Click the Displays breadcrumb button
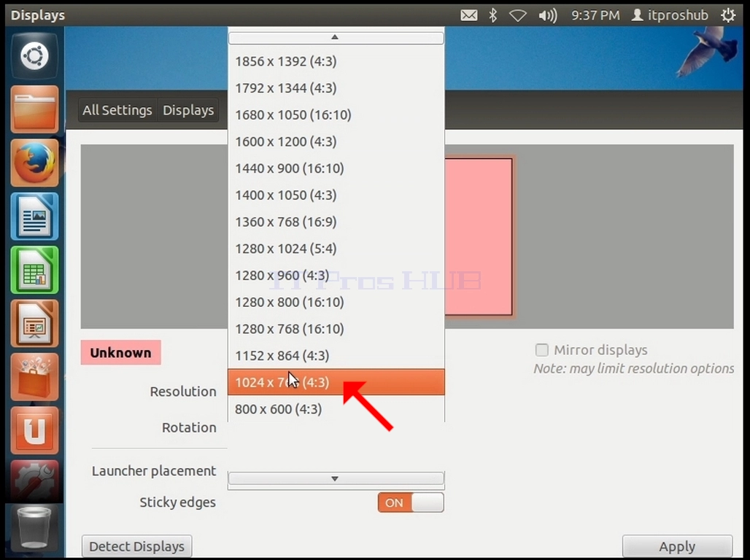Viewport: 750px width, 560px height. coord(188,110)
